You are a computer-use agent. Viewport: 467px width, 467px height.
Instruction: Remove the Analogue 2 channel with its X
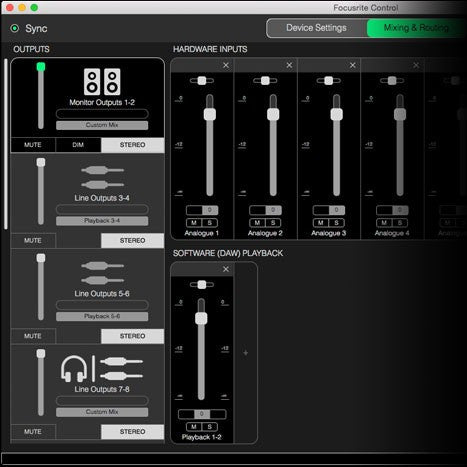(x=289, y=65)
